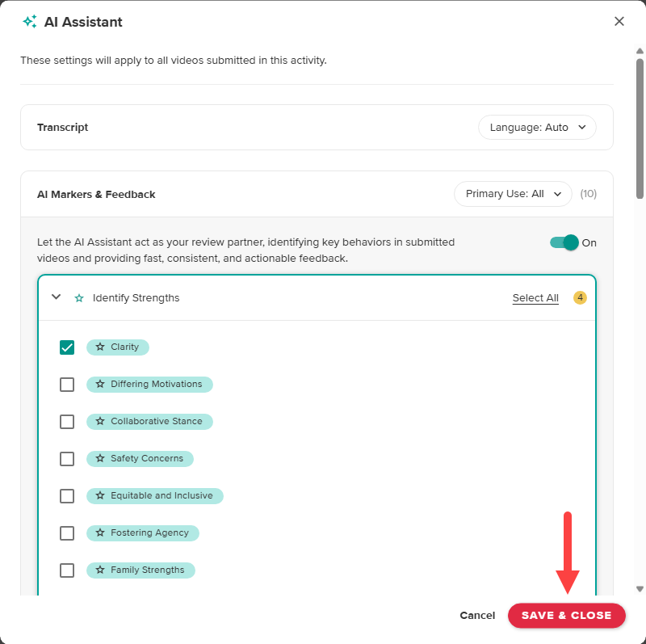
Task: Click the star on the Family Strengths chip
Action: [99, 570]
